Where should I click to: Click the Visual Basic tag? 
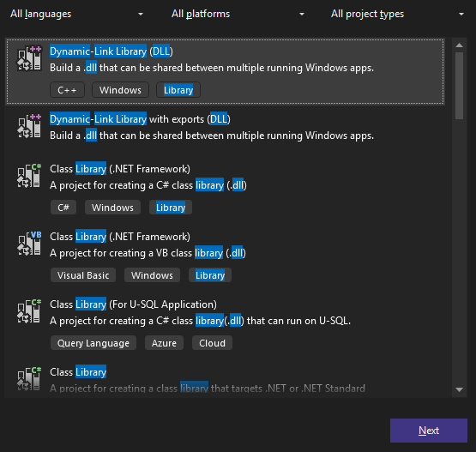[83, 275]
